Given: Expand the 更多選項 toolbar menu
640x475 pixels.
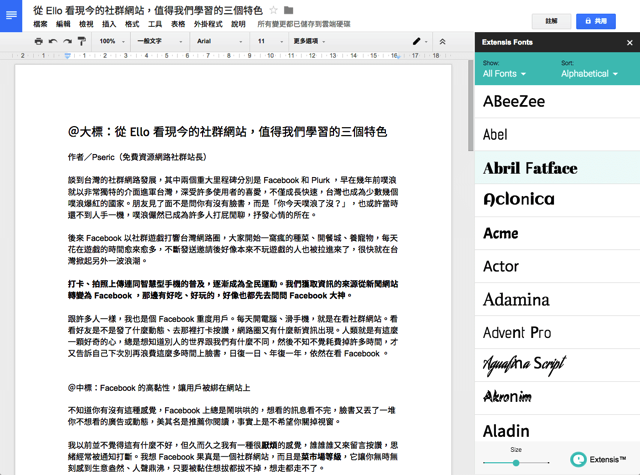Looking at the screenshot, I should pos(309,41).
